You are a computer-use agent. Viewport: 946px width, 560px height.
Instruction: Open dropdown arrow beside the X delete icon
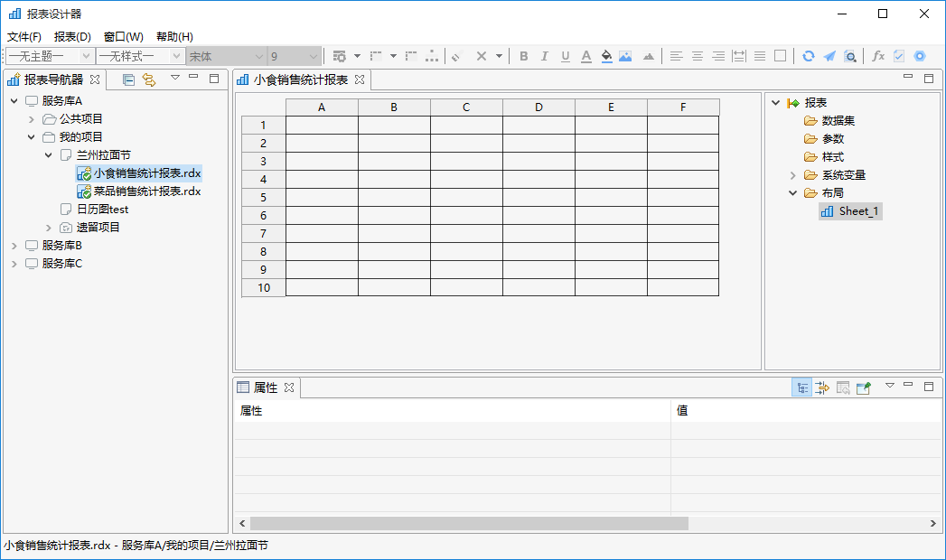(499, 56)
